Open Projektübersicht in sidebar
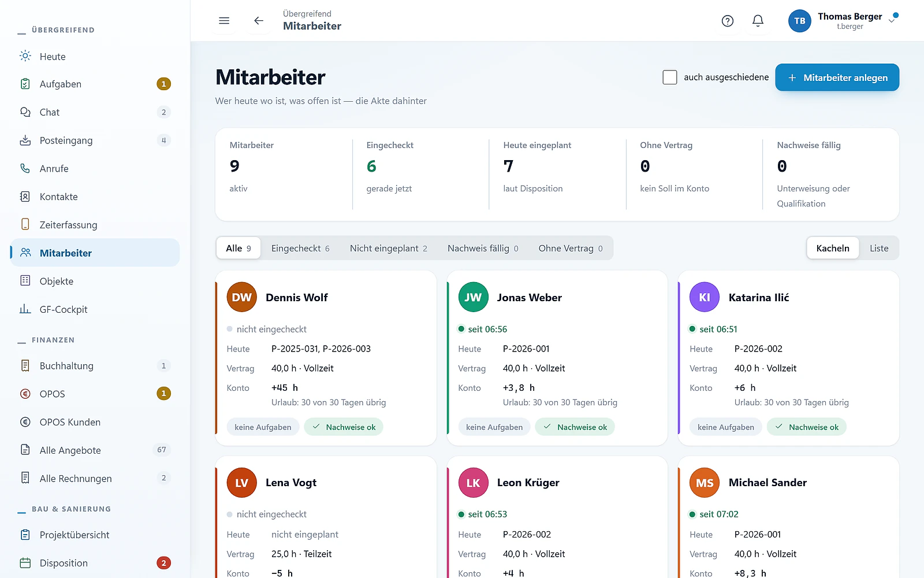 (95, 535)
